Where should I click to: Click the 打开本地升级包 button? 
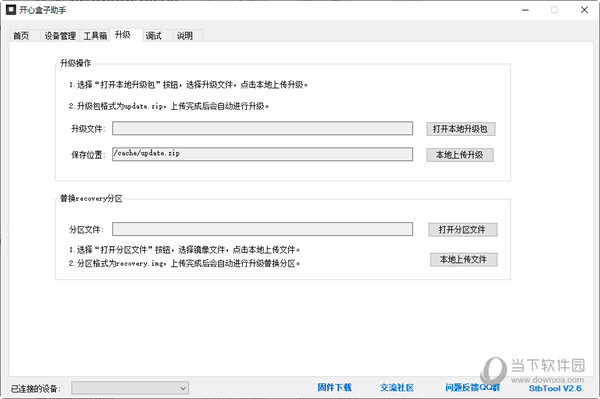[461, 129]
